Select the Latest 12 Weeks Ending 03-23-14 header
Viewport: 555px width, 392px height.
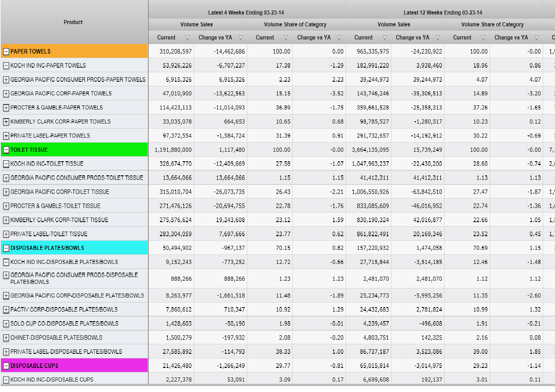point(443,13)
